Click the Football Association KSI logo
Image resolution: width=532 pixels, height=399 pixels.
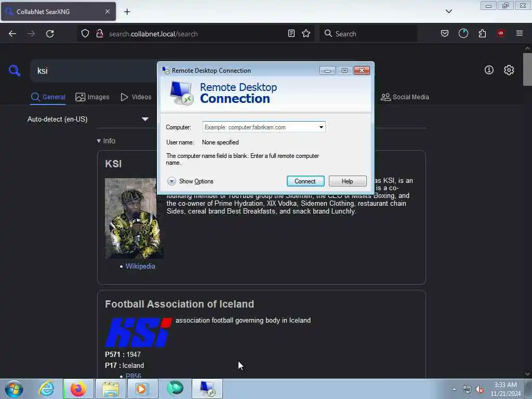click(139, 332)
